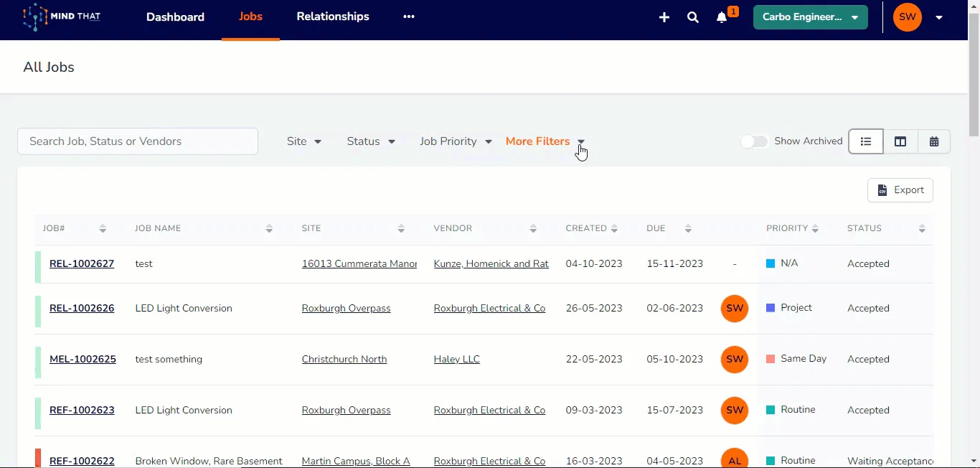Image resolution: width=980 pixels, height=468 pixels.
Task: Open job REL-1002626
Action: pos(82,309)
